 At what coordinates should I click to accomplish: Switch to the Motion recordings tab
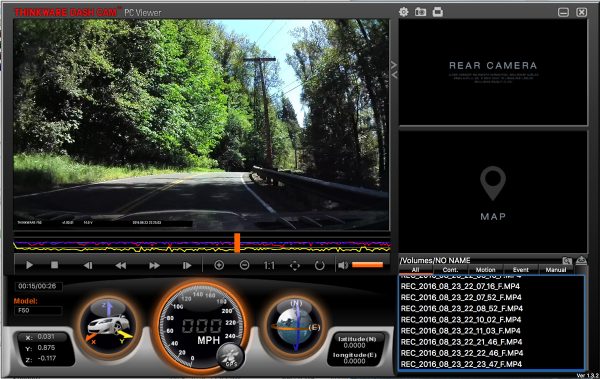(485, 270)
